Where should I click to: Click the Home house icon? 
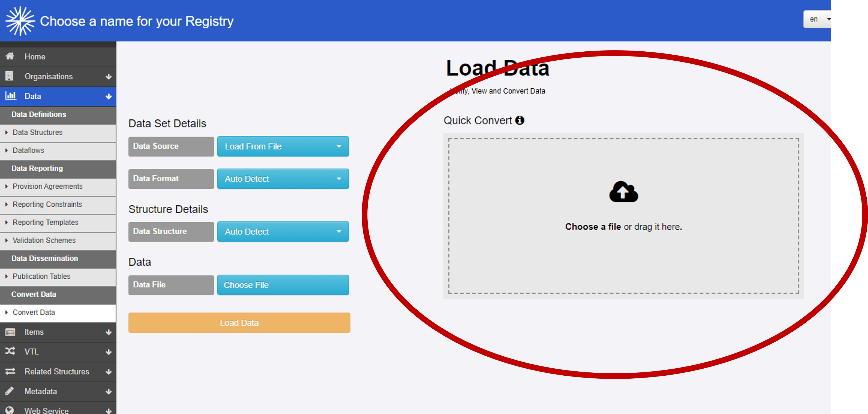(10, 56)
